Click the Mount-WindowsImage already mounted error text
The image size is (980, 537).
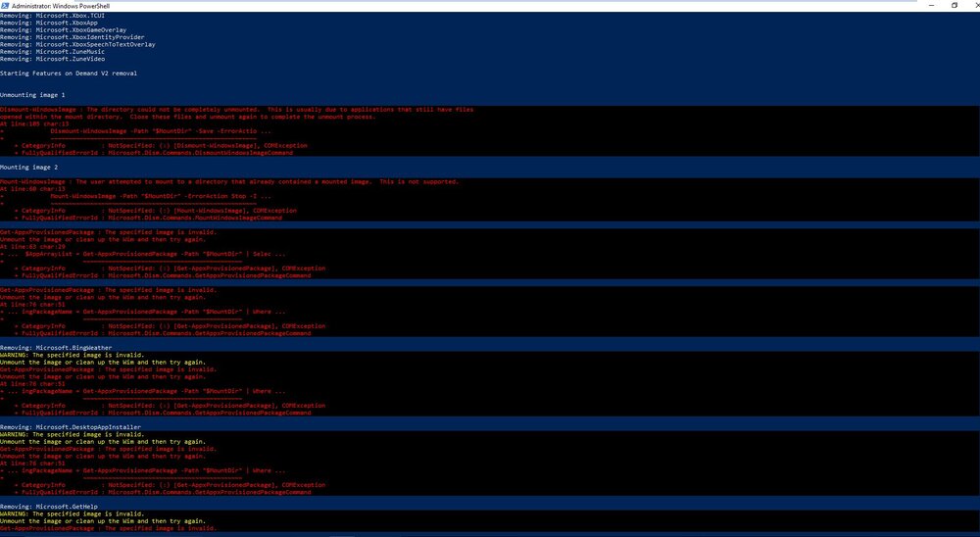[x=229, y=182]
